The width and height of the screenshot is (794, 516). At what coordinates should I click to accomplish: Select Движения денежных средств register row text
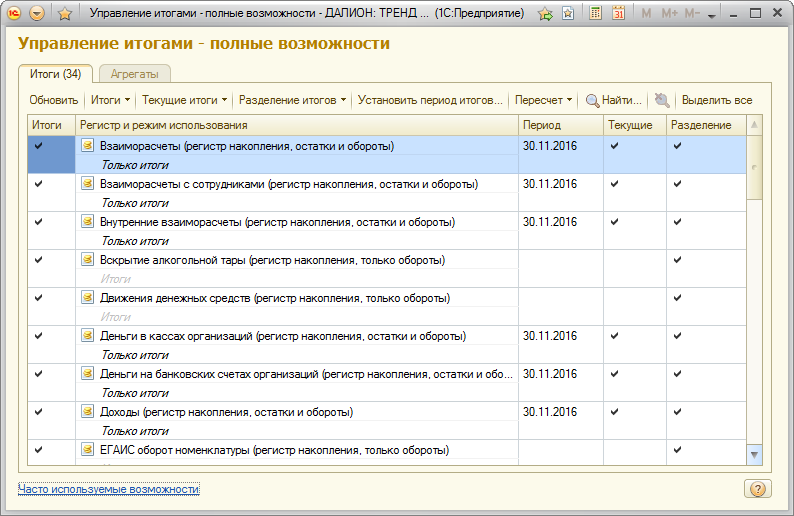[275, 298]
